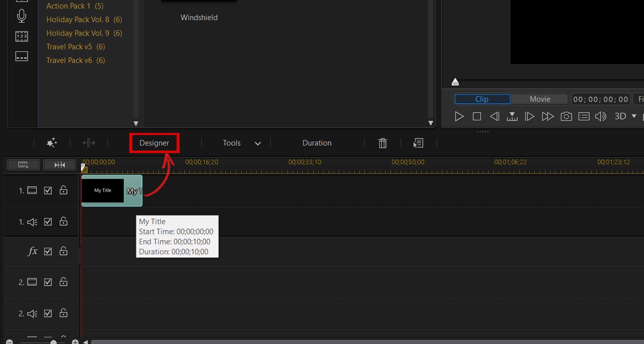Lock video track 1

click(63, 190)
